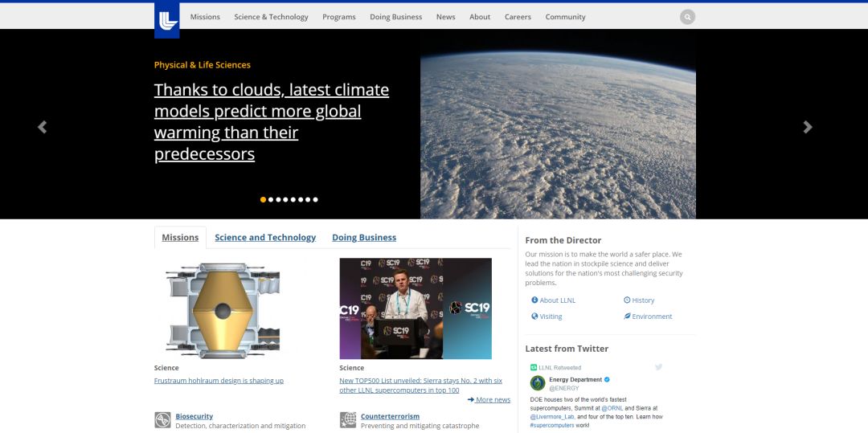Open the Programs nav menu
The height and width of the screenshot is (433, 868).
point(339,17)
